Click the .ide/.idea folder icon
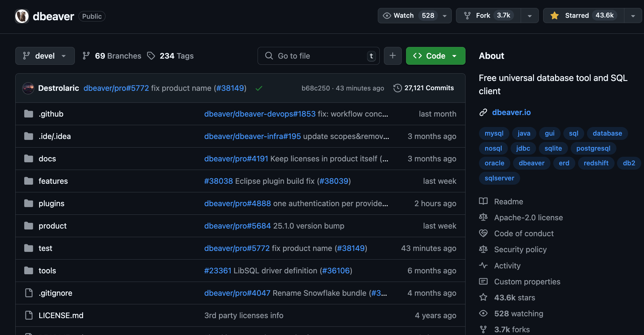Image resolution: width=644 pixels, height=335 pixels. 29,136
